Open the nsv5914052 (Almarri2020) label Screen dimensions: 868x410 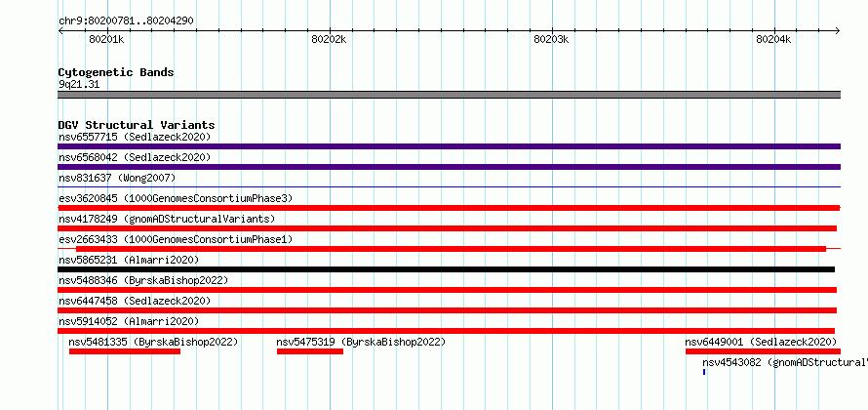[x=129, y=321]
